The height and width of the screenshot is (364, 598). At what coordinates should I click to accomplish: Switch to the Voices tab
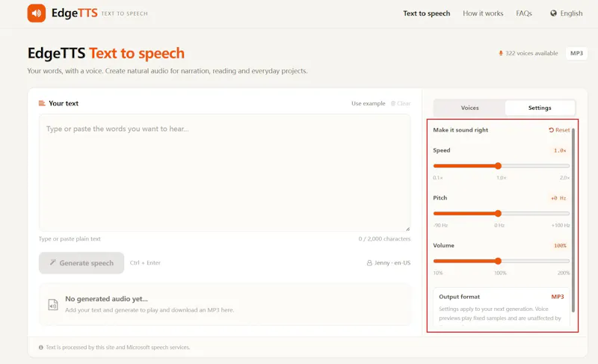(x=469, y=108)
